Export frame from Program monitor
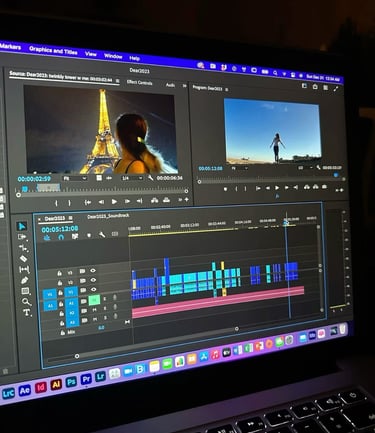 pos(324,187)
